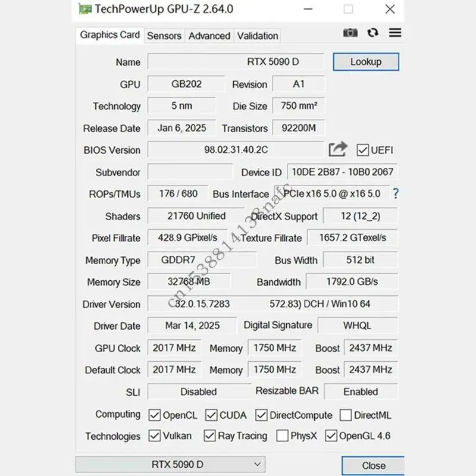Click the Default Clock row Boost 2437 MHz value
Viewport: 476px width, 476px height.
click(x=371, y=369)
